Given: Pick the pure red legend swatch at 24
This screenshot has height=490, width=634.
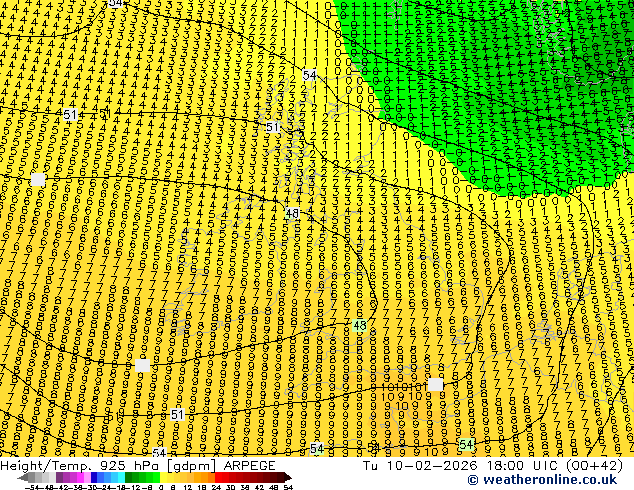Looking at the screenshot, I should (218, 477).
